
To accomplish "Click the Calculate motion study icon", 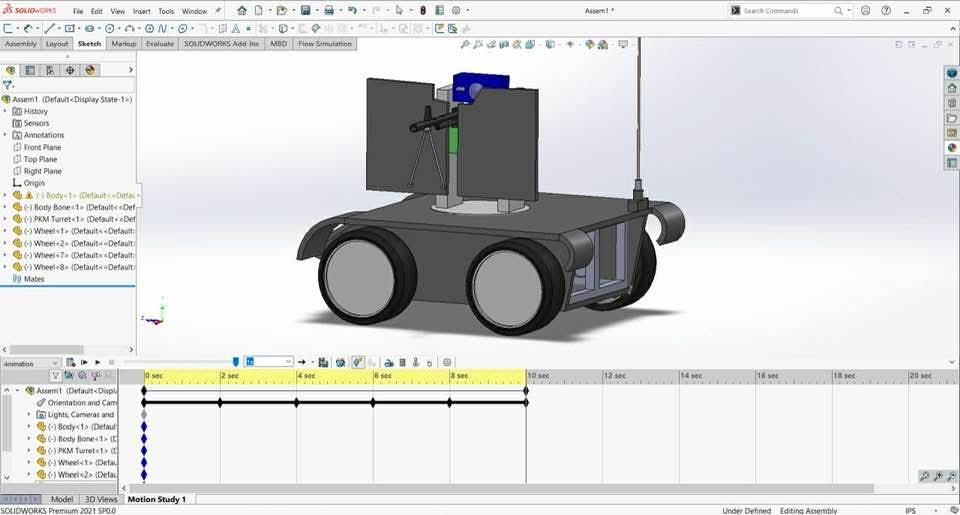I will point(71,362).
